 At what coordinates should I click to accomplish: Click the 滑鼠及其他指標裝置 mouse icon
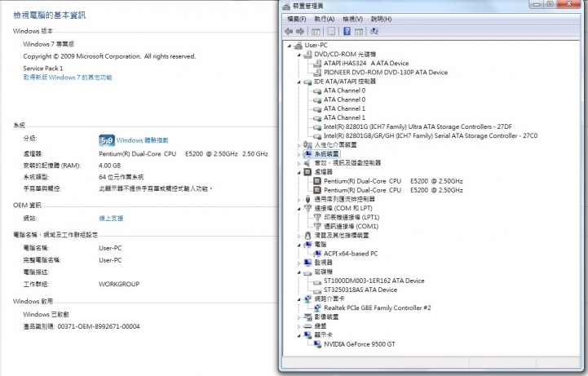tap(307, 236)
